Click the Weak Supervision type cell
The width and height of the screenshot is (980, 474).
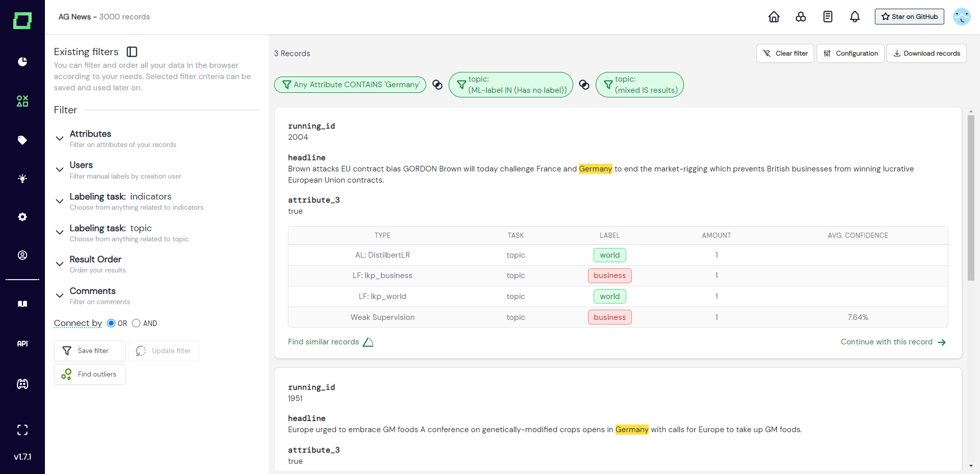(x=383, y=317)
